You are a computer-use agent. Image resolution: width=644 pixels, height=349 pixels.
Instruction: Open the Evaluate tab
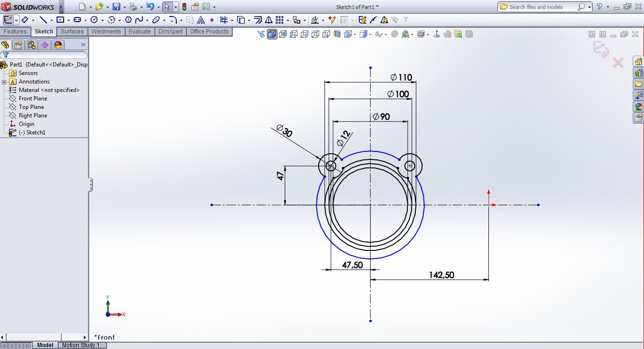tap(140, 32)
